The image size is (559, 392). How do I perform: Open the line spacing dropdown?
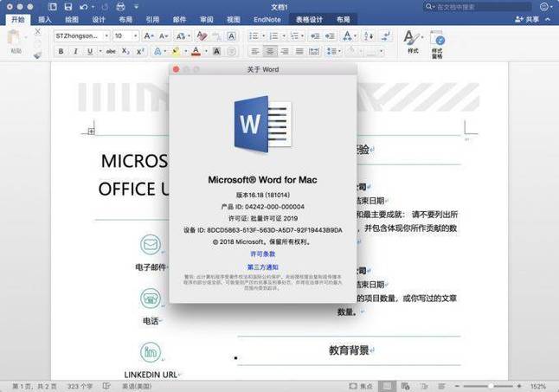(334, 51)
